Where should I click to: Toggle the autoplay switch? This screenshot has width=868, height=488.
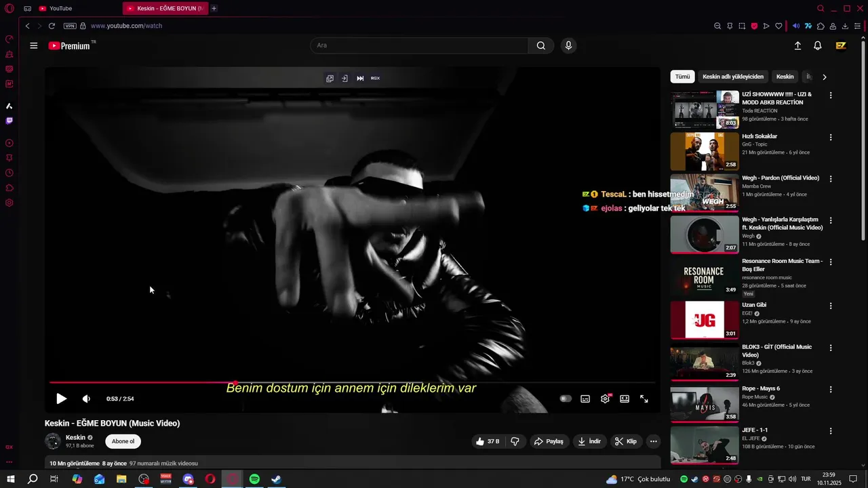566,399
